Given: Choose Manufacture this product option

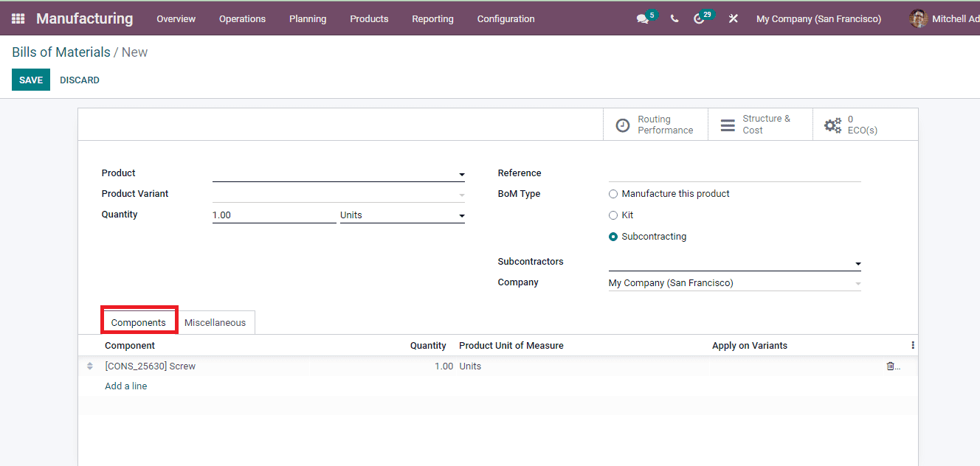Looking at the screenshot, I should pos(613,193).
